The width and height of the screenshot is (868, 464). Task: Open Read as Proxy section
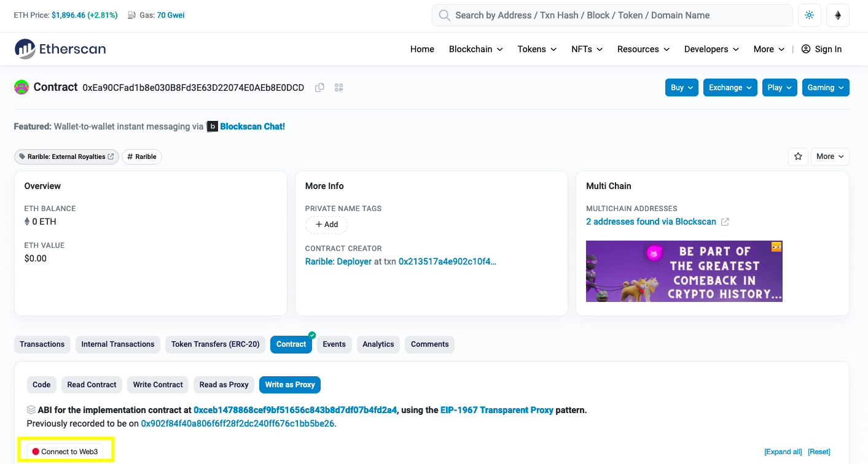[x=224, y=385]
